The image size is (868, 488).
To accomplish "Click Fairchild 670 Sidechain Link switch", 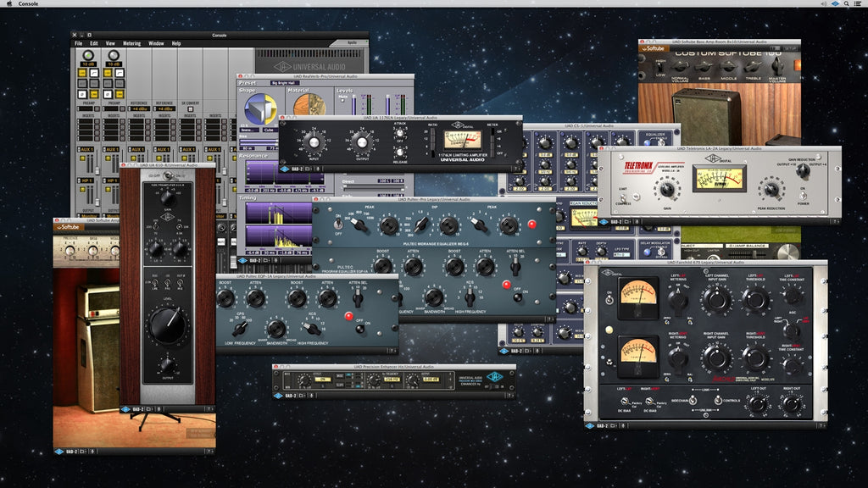I will [x=693, y=400].
